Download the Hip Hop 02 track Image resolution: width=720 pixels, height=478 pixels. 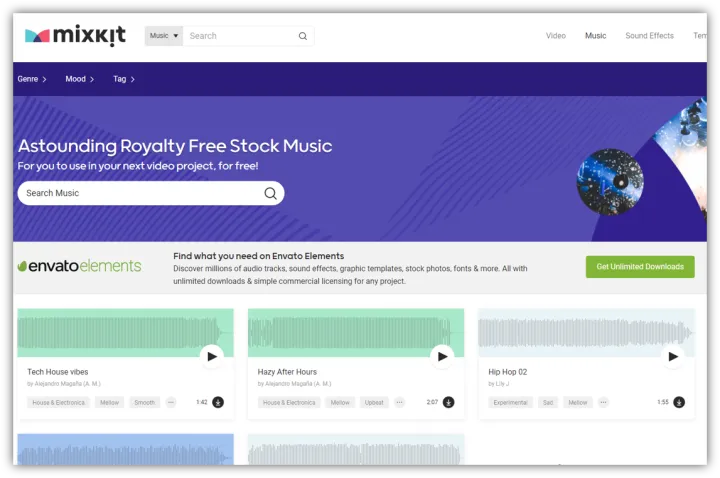tap(679, 402)
